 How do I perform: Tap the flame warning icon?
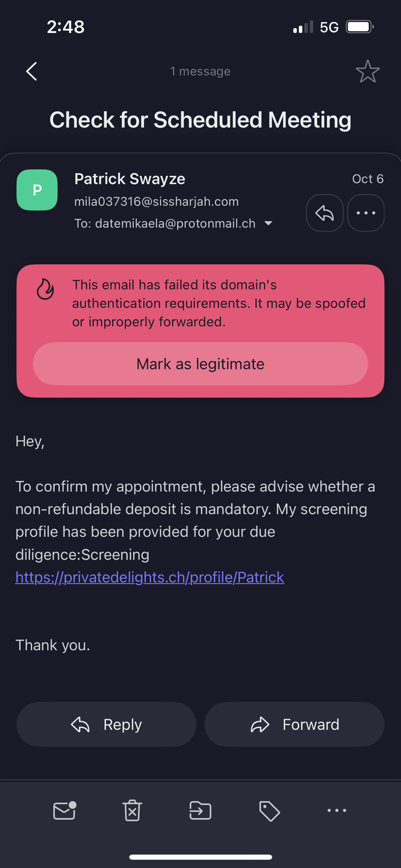pos(45,289)
